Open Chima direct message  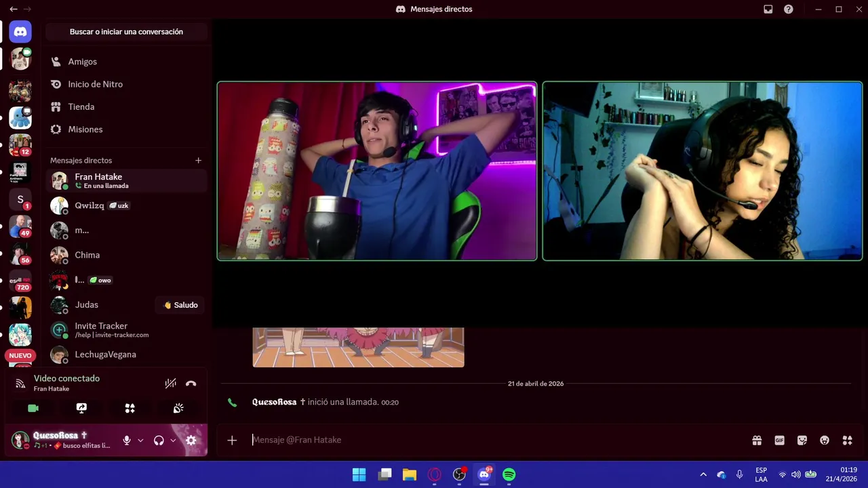(x=126, y=255)
